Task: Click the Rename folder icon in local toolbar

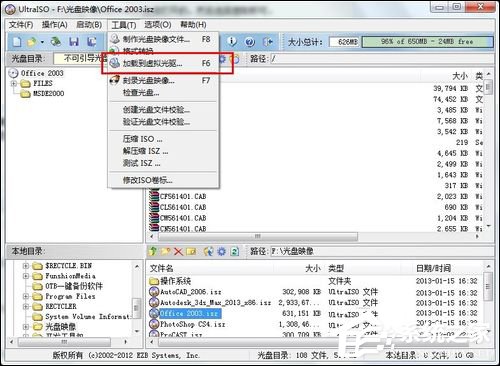Action: (x=191, y=251)
